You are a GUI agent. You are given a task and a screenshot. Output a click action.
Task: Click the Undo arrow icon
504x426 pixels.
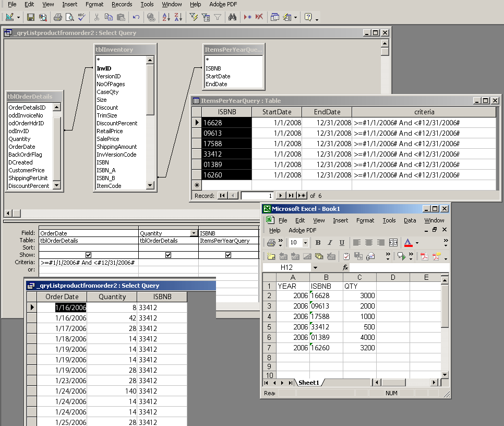[x=136, y=17]
